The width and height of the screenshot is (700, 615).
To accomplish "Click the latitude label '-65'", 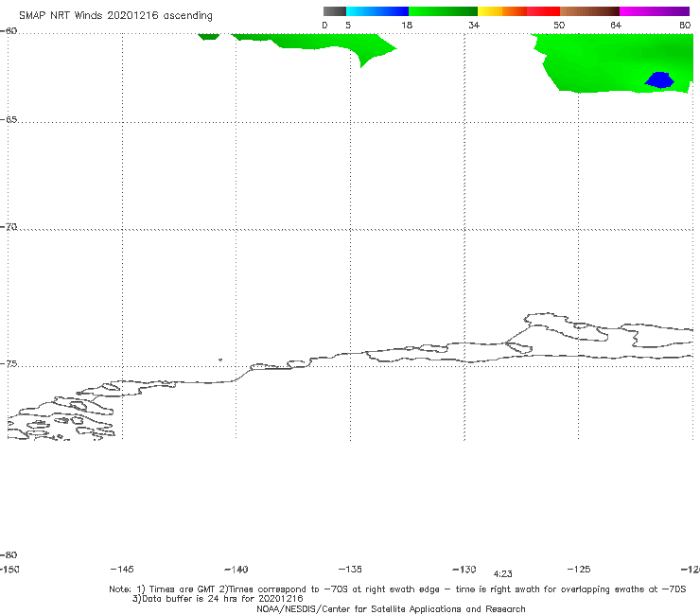I will (9, 120).
